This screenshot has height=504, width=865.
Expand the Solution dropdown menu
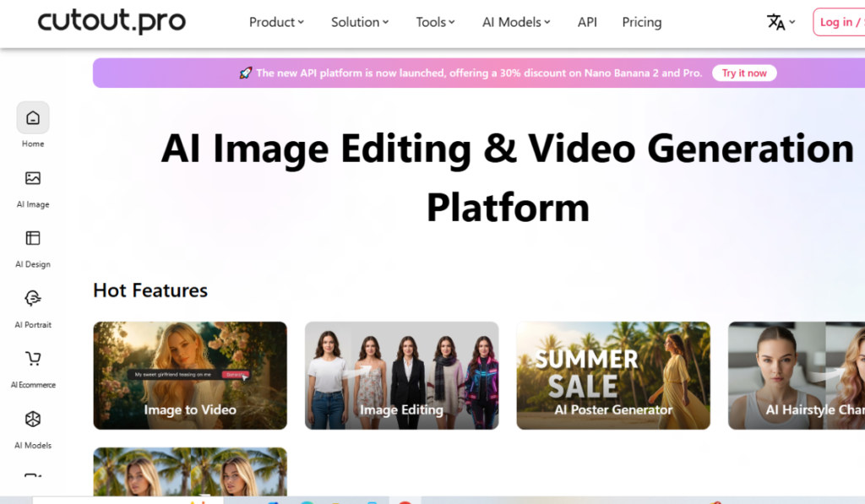[360, 22]
